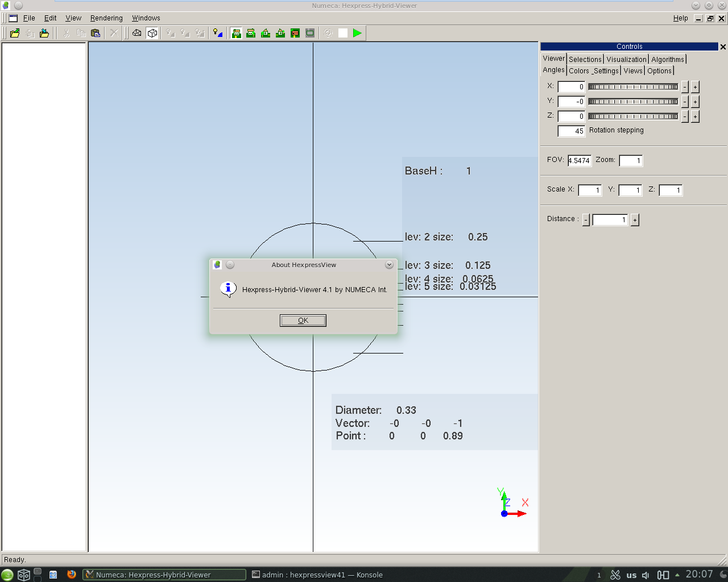
Task: Increase Y angle with plus button
Action: click(695, 102)
